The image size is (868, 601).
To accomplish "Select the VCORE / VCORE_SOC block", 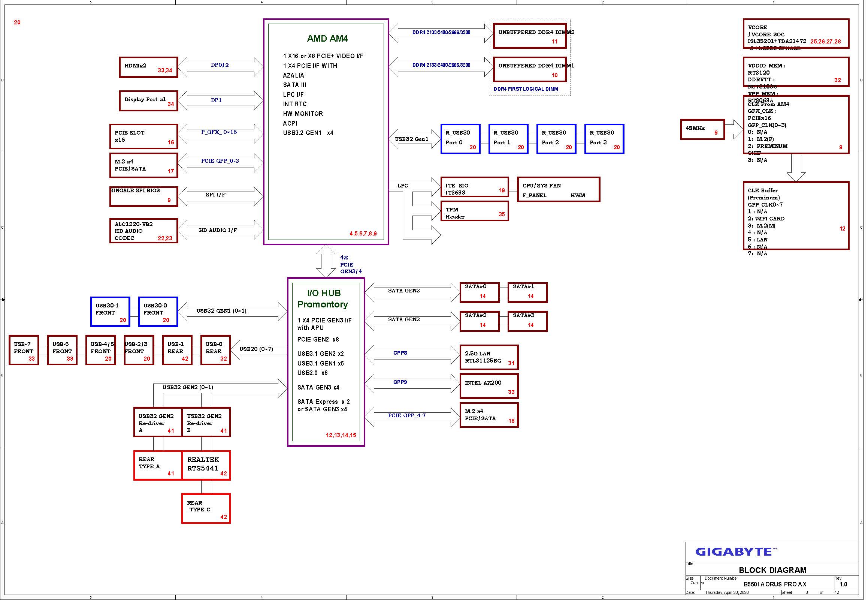I will click(796, 34).
